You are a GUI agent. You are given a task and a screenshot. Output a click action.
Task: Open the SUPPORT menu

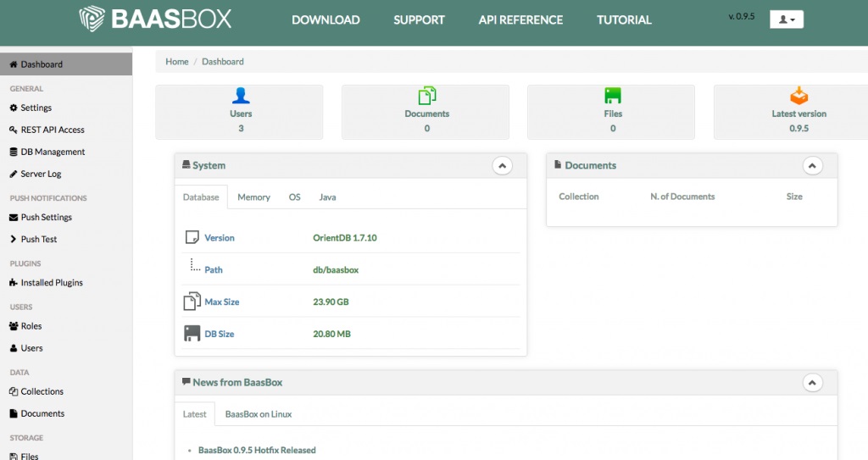click(x=419, y=20)
